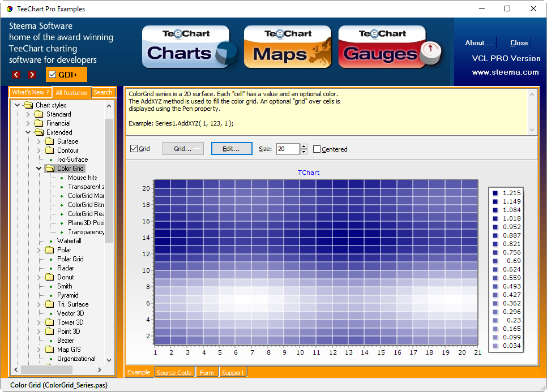
Task: Collapse the Chart styles tree node
Action: pyautogui.click(x=17, y=105)
